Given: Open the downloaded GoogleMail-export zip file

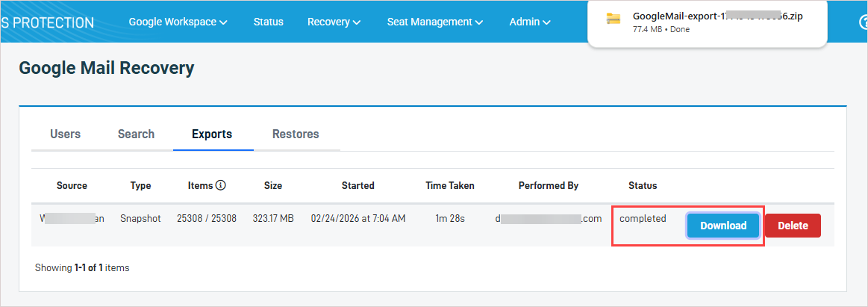Looking at the screenshot, I should pos(717,16).
